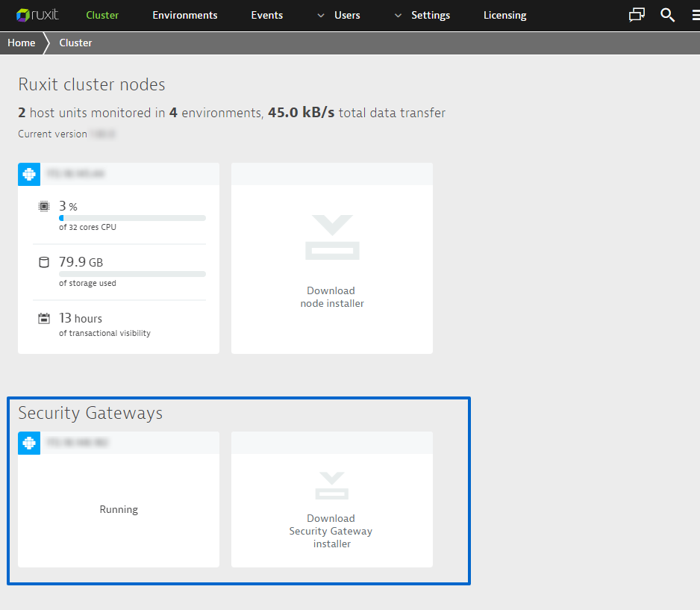Click the calendar icon beside 13 hours
The height and width of the screenshot is (610, 700).
point(44,318)
